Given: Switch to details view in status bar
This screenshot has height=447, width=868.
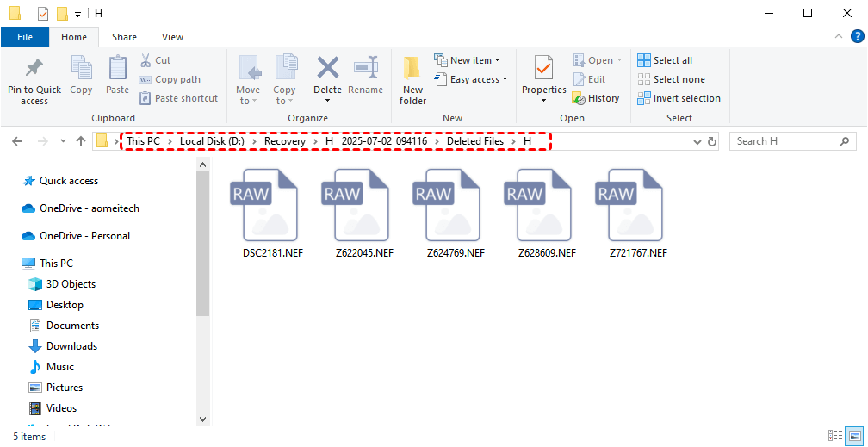Looking at the screenshot, I should click(x=834, y=437).
